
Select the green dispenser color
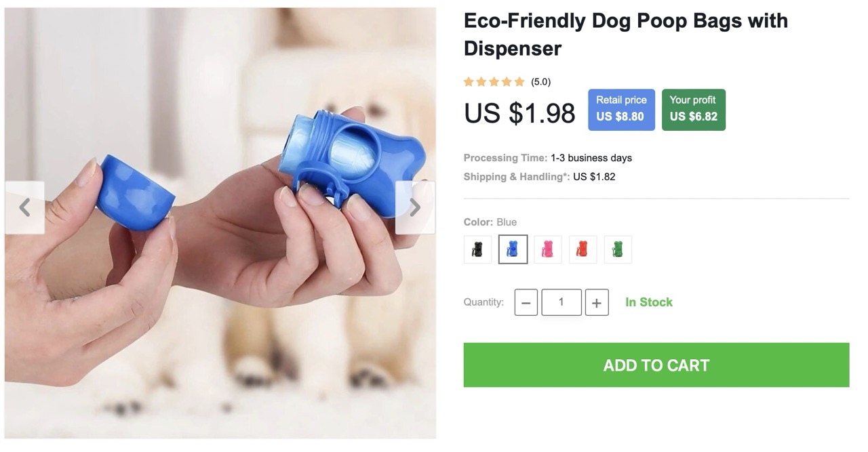[618, 249]
